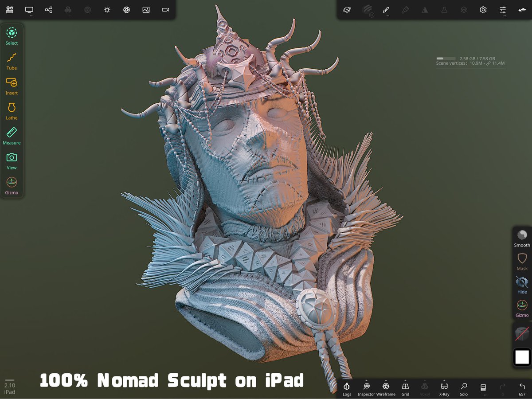Open the Nomad hat About icon

click(x=522, y=10)
